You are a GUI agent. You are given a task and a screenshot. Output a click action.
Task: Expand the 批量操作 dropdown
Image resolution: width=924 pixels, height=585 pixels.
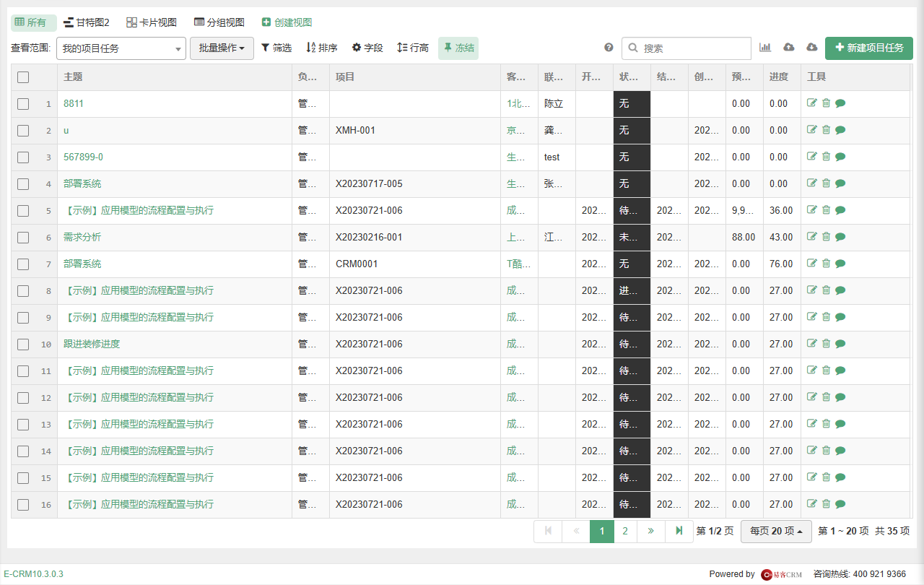point(222,48)
